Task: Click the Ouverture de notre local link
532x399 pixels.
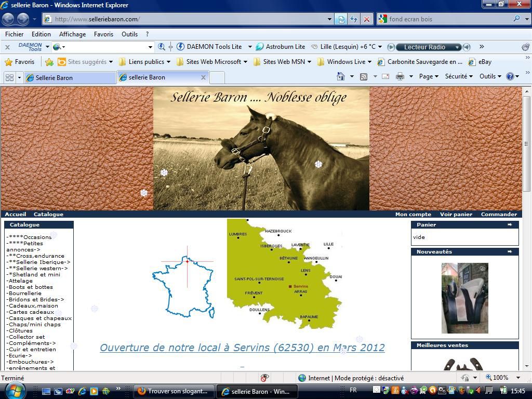Action: [x=242, y=348]
